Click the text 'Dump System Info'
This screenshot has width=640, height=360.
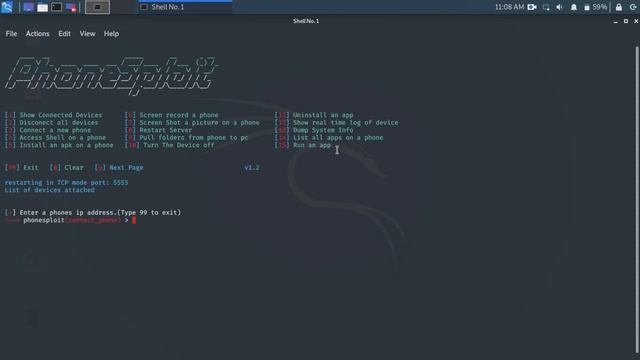(x=323, y=130)
